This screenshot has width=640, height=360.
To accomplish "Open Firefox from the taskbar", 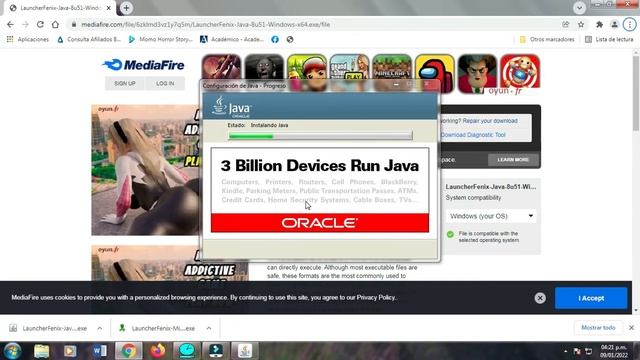I will (158, 351).
